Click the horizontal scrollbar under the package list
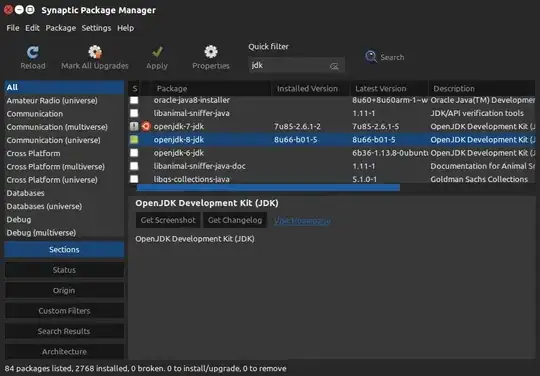The width and height of the screenshot is (540, 376). [x=268, y=188]
